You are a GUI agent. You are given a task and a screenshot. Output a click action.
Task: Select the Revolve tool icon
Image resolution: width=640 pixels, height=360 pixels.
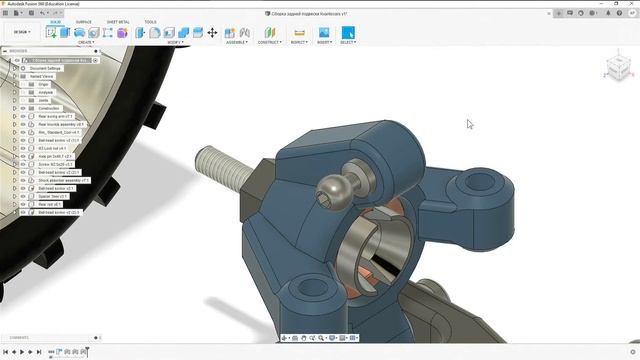[x=80, y=33]
